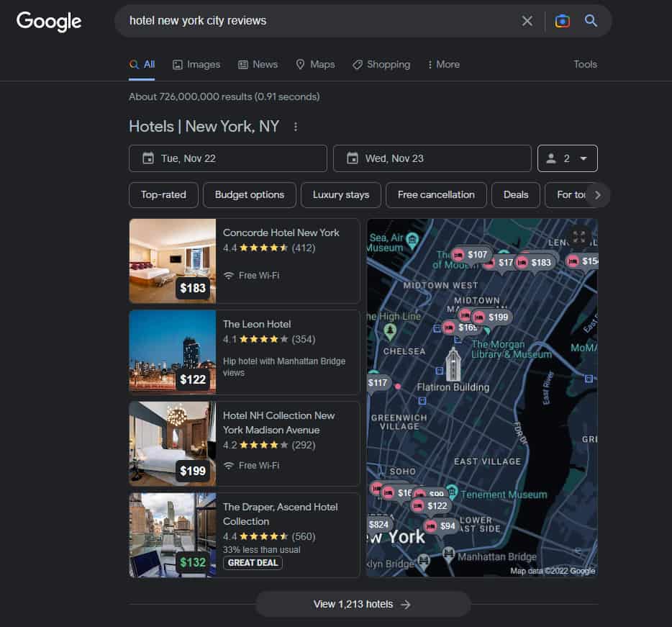Select the $199 price pin on the map
The image size is (672, 627).
(x=495, y=317)
